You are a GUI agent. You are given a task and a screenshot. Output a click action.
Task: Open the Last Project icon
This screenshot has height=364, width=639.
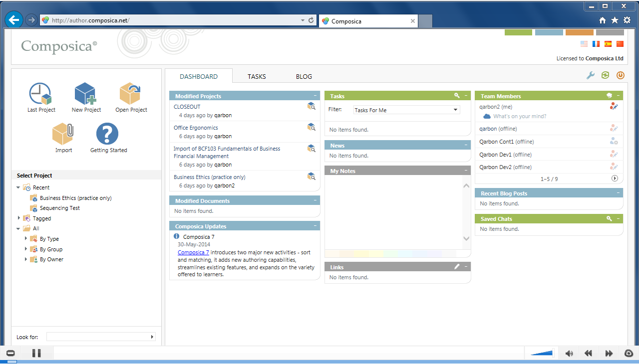tap(41, 94)
